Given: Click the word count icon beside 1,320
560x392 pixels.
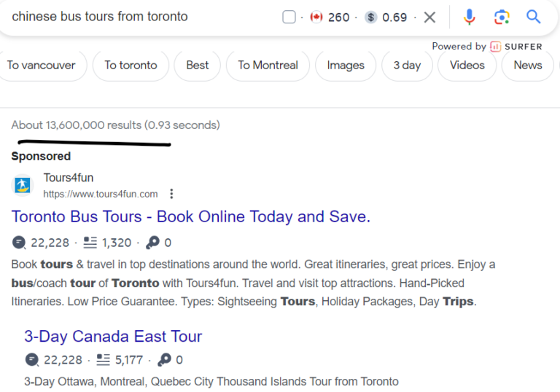Looking at the screenshot, I should (x=90, y=243).
